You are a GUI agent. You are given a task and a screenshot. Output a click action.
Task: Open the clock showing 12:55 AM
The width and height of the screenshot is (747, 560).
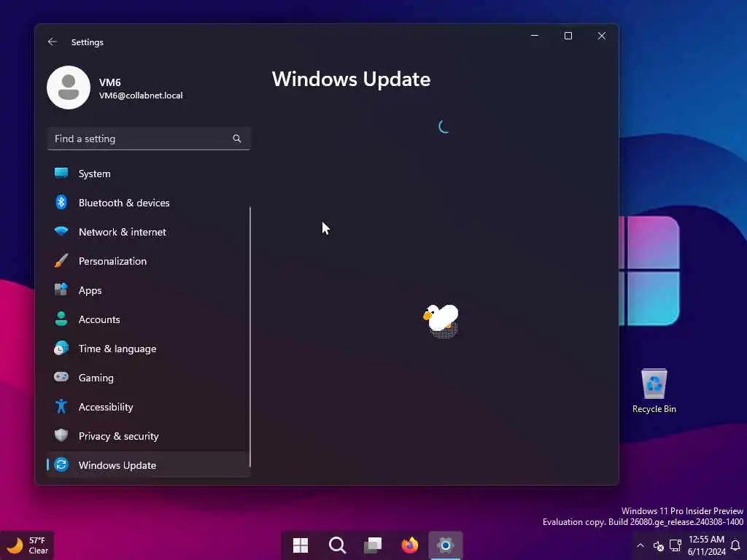pyautogui.click(x=706, y=545)
